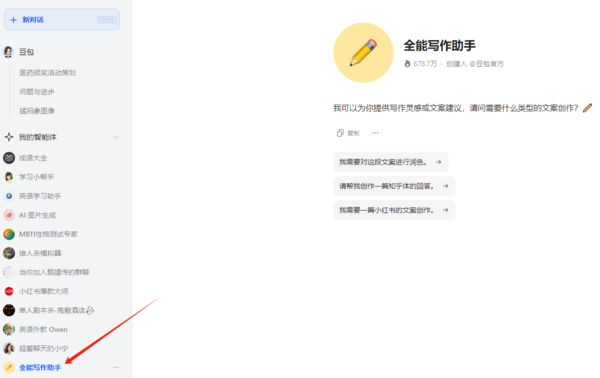The height and width of the screenshot is (378, 600).
Task: Open 成语大全 agent avatar icon
Action: click(x=9, y=158)
